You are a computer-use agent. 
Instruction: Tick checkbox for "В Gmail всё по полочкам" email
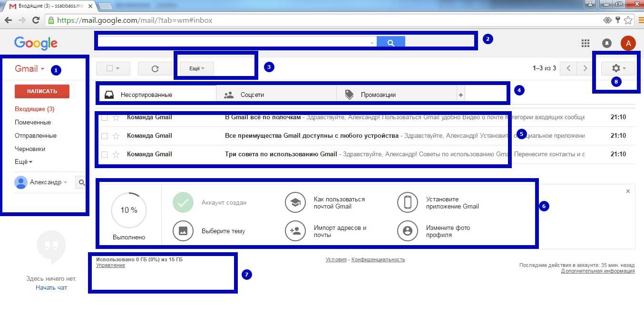(105, 117)
